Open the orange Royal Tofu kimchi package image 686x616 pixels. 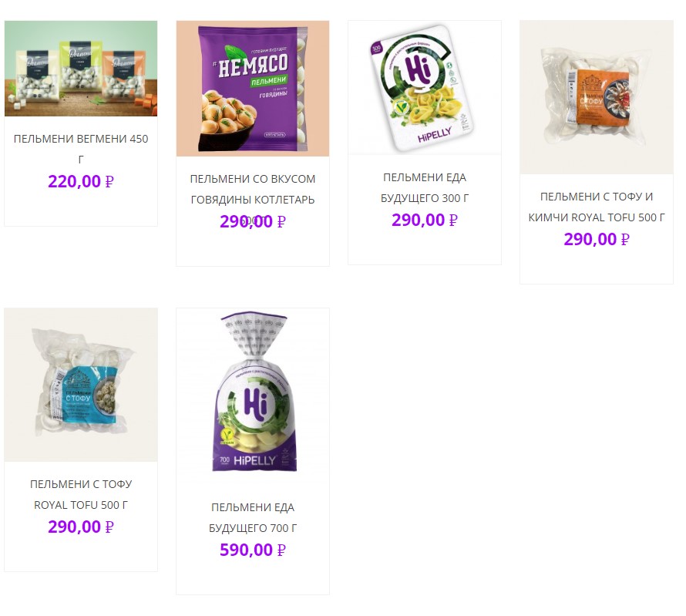(597, 97)
